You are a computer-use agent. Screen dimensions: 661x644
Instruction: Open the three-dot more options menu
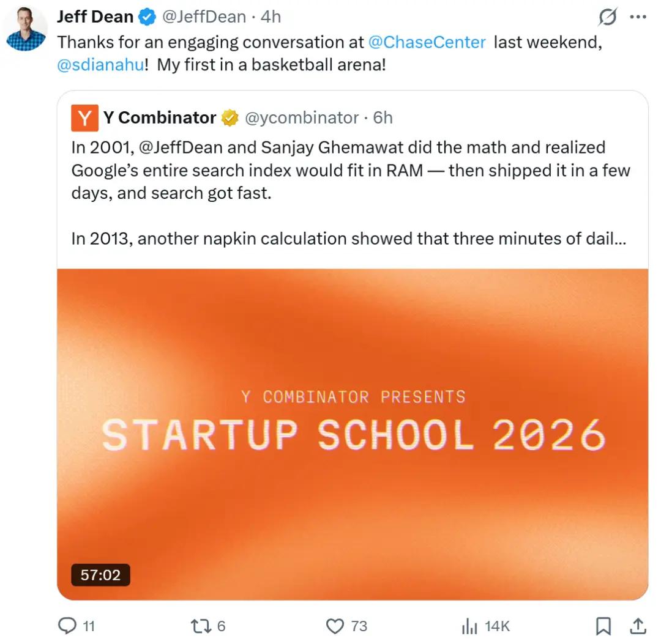click(638, 17)
